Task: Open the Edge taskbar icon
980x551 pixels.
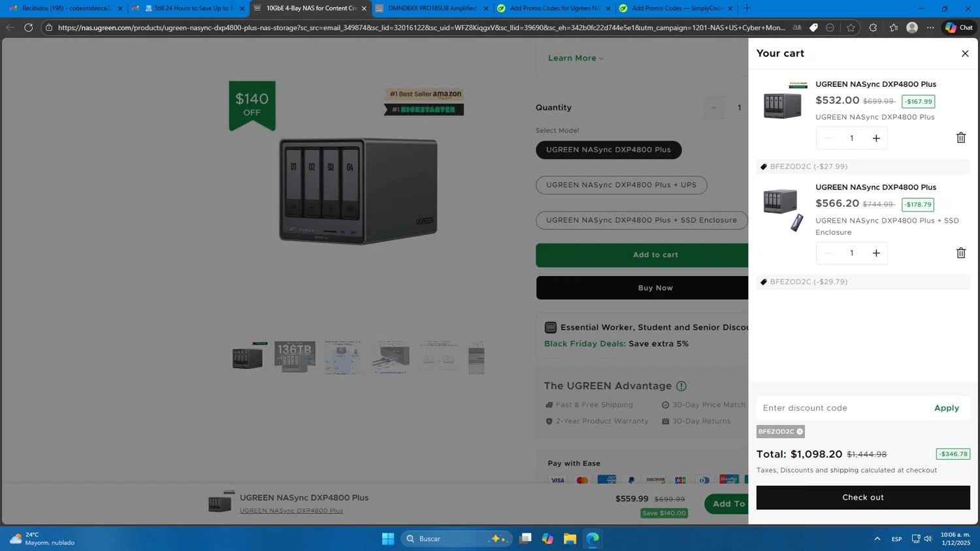Action: tap(593, 539)
